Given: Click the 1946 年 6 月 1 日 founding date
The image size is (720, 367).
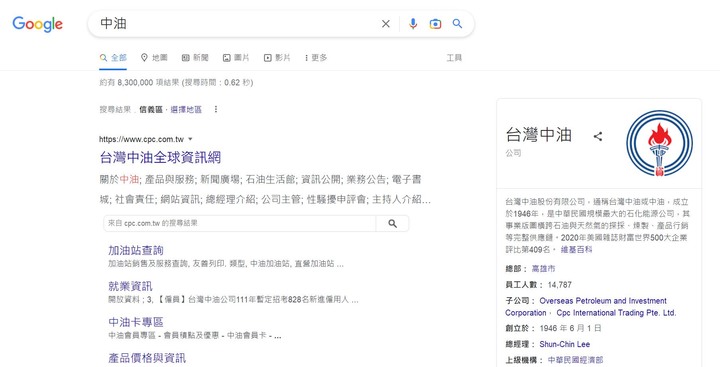Looking at the screenshot, I should [570, 328].
